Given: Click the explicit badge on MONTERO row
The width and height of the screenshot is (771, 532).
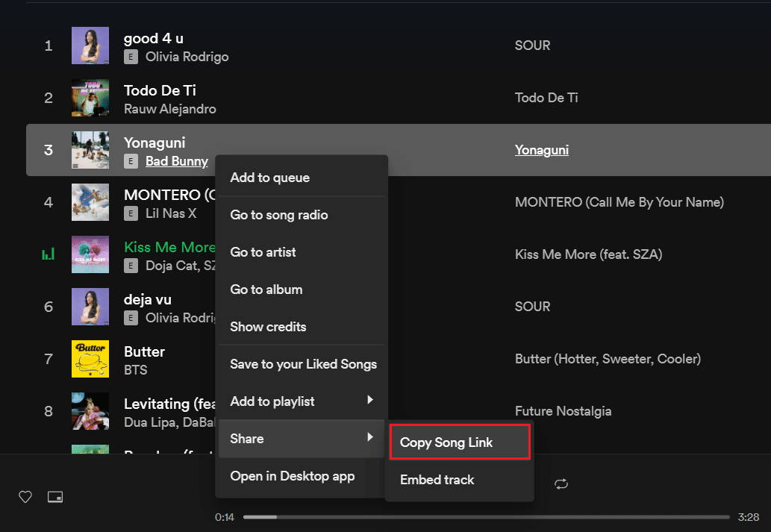Looking at the screenshot, I should tap(132, 213).
